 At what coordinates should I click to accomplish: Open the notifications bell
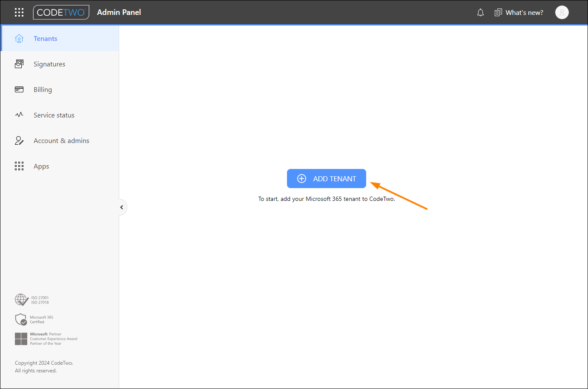(x=480, y=12)
